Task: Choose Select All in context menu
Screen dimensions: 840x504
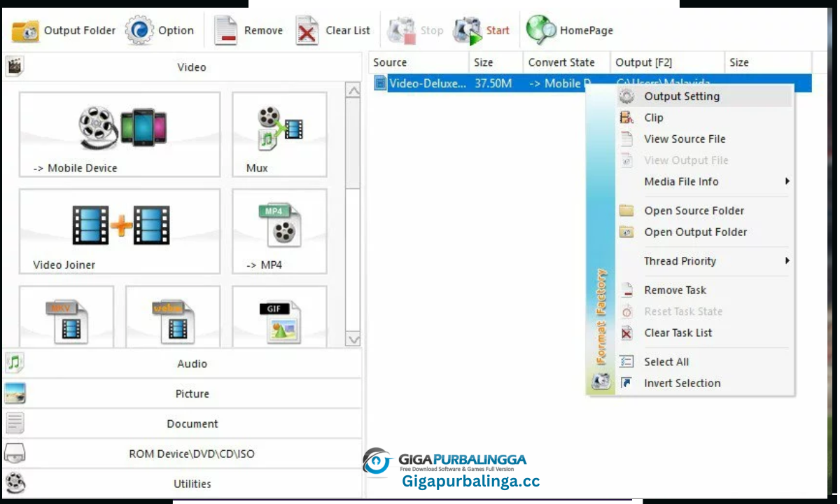Action: (704, 362)
